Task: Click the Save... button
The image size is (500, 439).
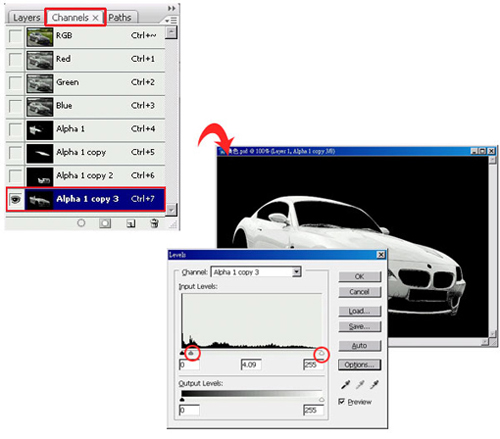Action: (x=359, y=326)
